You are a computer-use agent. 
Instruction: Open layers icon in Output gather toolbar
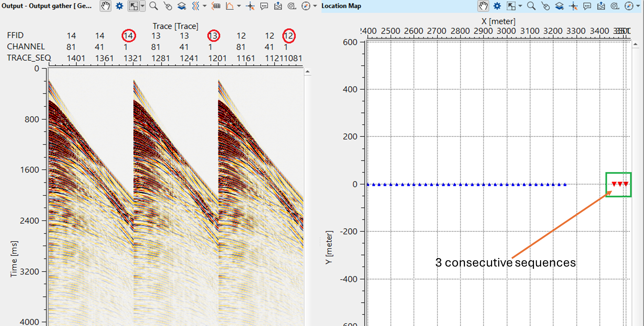[x=181, y=6]
